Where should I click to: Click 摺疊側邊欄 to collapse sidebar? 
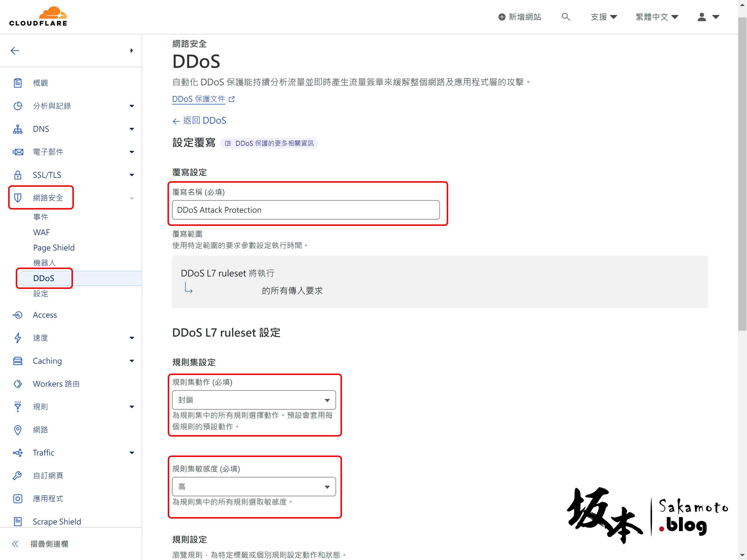click(49, 544)
